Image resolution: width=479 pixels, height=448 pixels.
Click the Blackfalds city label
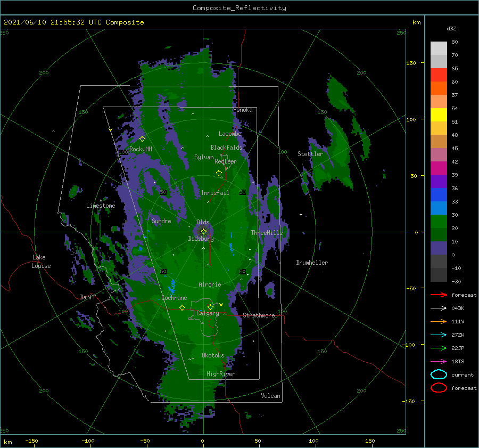226,148
